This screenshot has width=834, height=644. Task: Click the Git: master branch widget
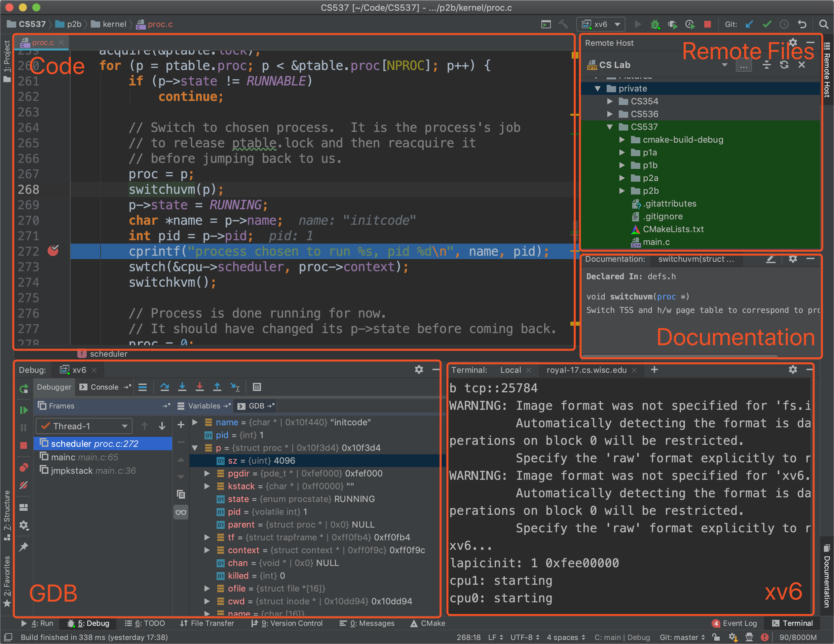point(682,637)
